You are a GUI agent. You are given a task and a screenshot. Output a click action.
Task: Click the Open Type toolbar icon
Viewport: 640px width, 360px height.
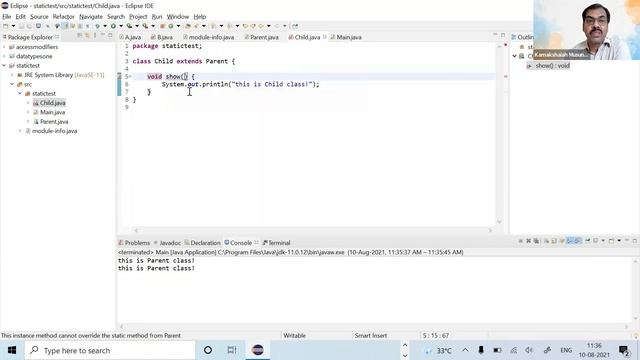click(x=187, y=26)
